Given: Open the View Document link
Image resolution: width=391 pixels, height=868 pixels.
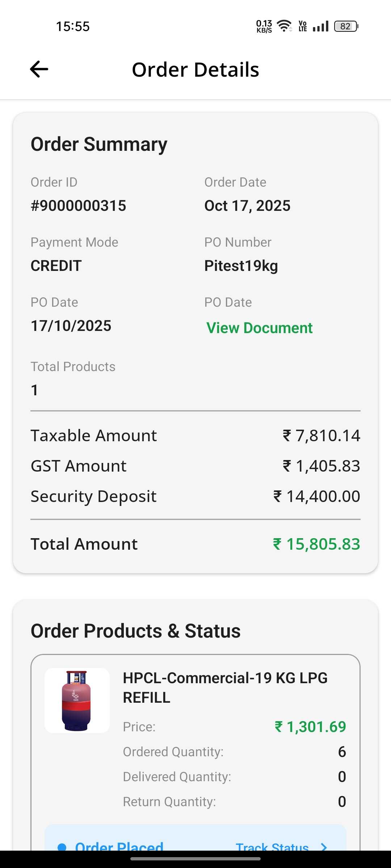Looking at the screenshot, I should [x=259, y=328].
